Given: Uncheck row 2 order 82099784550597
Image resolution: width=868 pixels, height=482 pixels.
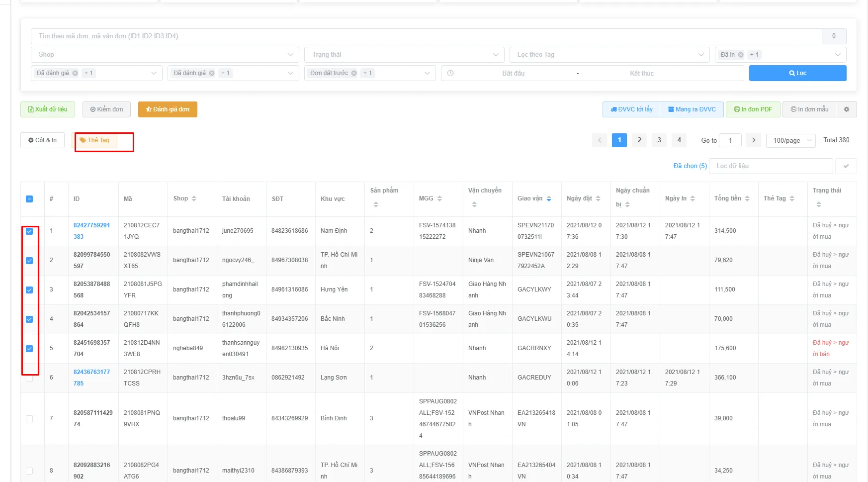Looking at the screenshot, I should pos(29,261).
